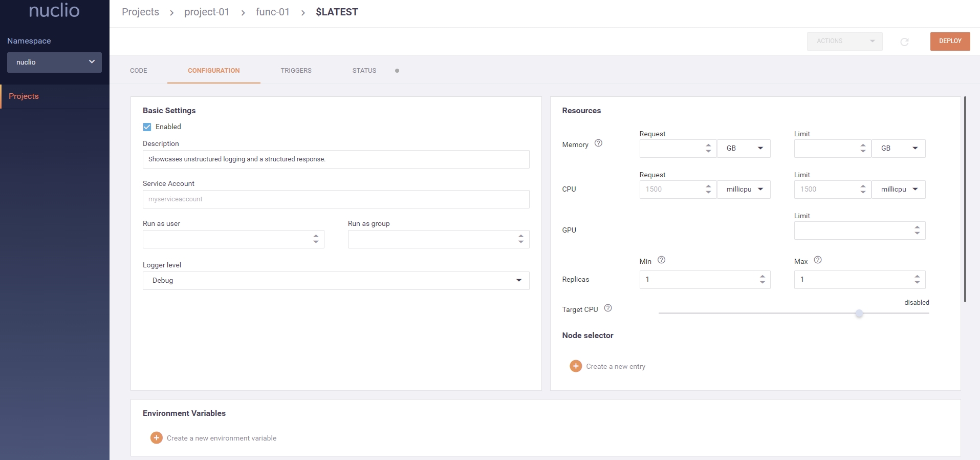Click the refresh icon next to Deploy
This screenshot has height=460, width=980.
(x=904, y=41)
